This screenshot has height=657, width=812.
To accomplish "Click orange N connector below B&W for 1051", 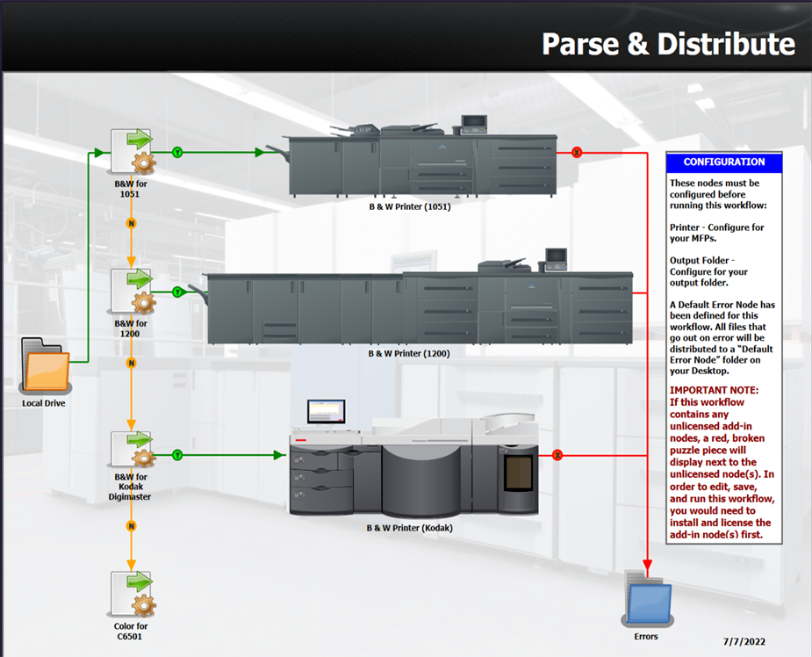I will coord(132,223).
